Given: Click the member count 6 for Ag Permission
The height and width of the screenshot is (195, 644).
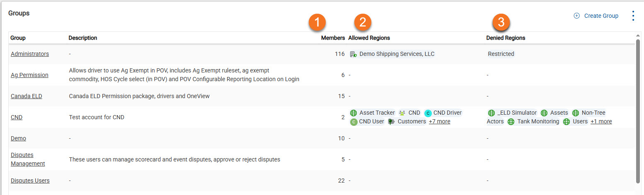Looking at the screenshot, I should 343,75.
